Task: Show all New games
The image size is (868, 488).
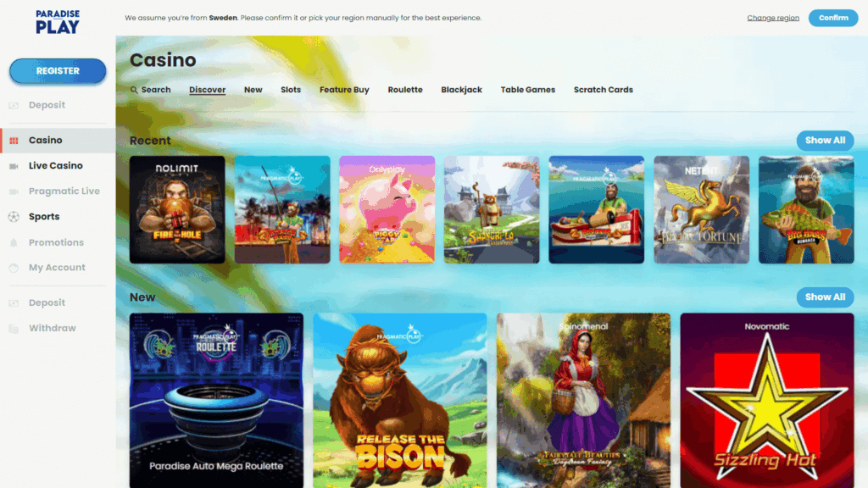Action: pos(825,297)
